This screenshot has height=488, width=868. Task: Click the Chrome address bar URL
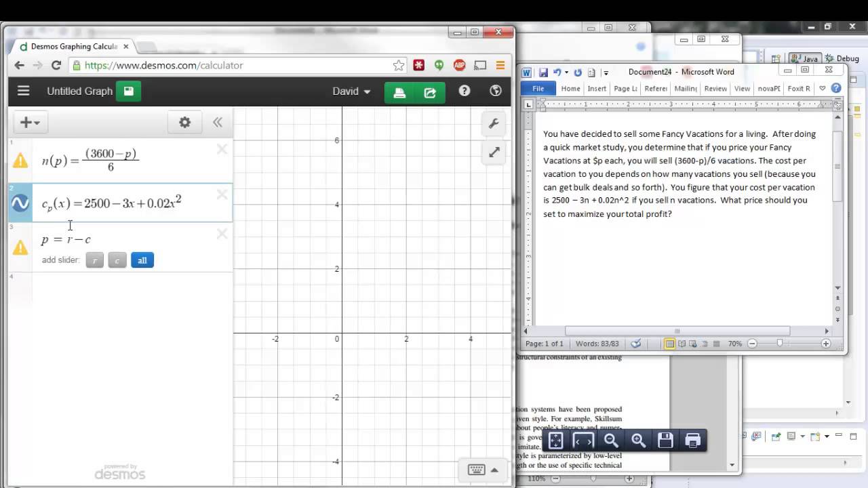(163, 65)
